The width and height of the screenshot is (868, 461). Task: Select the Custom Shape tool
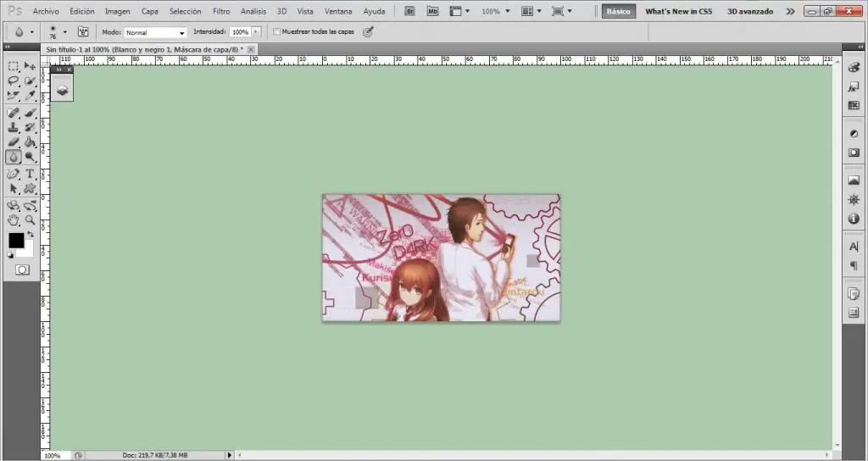tap(30, 189)
